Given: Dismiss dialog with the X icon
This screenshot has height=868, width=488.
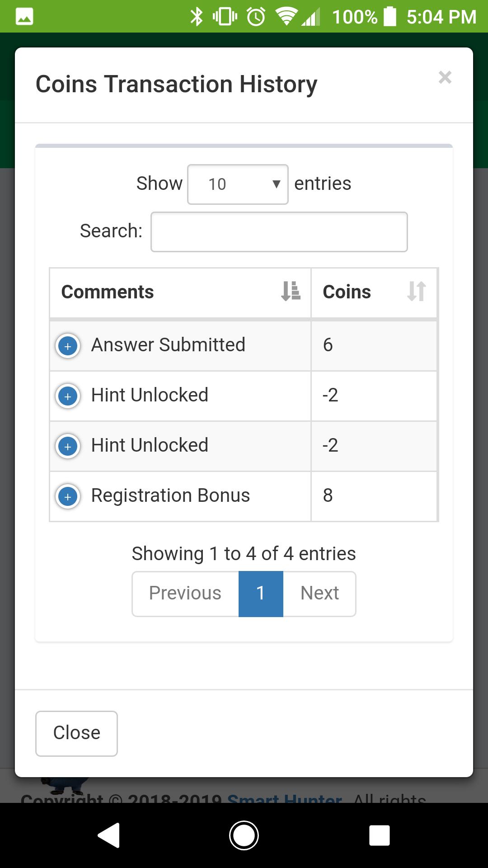Looking at the screenshot, I should tap(445, 78).
